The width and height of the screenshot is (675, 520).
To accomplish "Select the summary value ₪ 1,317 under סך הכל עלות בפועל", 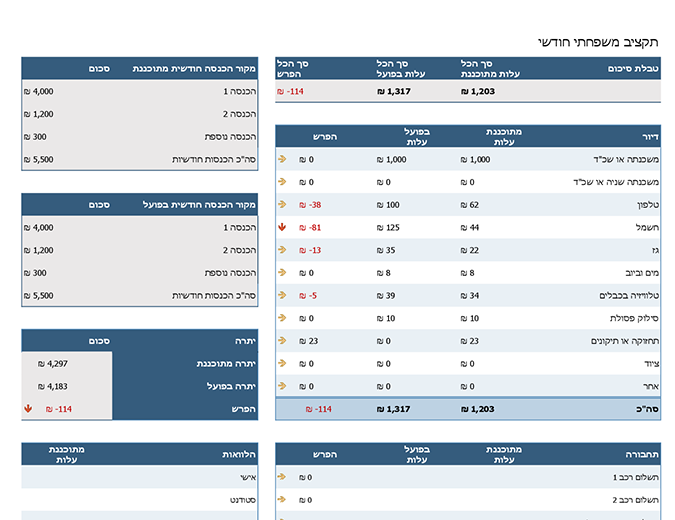I will [394, 91].
